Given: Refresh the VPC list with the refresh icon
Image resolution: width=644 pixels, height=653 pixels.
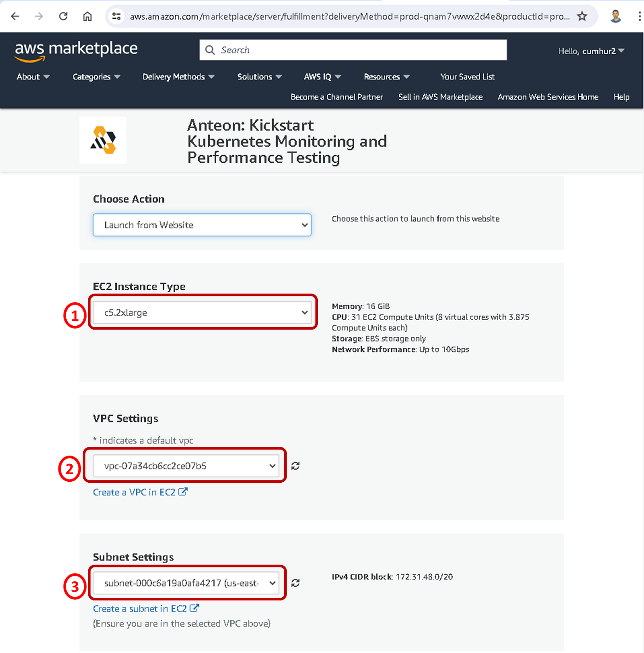Looking at the screenshot, I should coord(295,466).
